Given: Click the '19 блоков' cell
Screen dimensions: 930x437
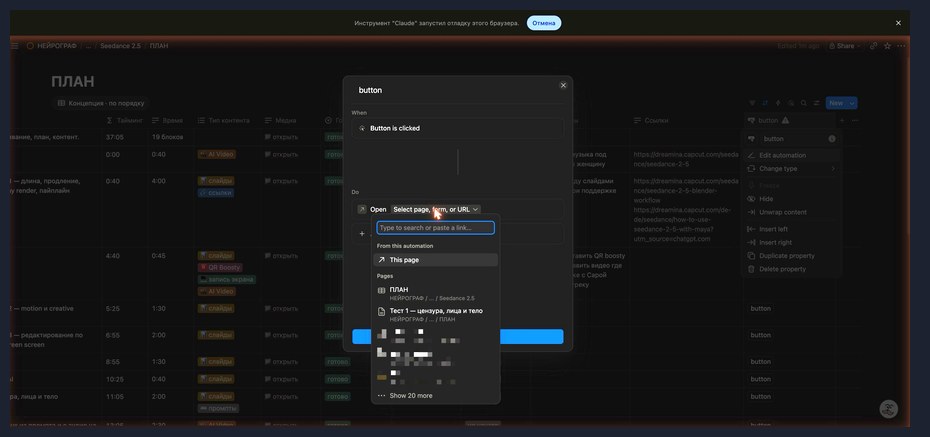Looking at the screenshot, I should pos(167,137).
